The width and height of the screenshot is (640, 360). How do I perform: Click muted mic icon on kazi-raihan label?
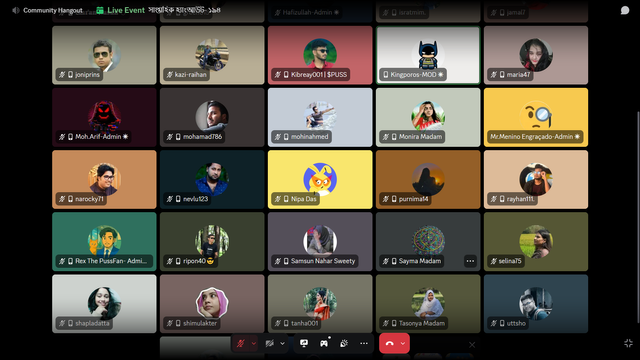pyautogui.click(x=170, y=75)
